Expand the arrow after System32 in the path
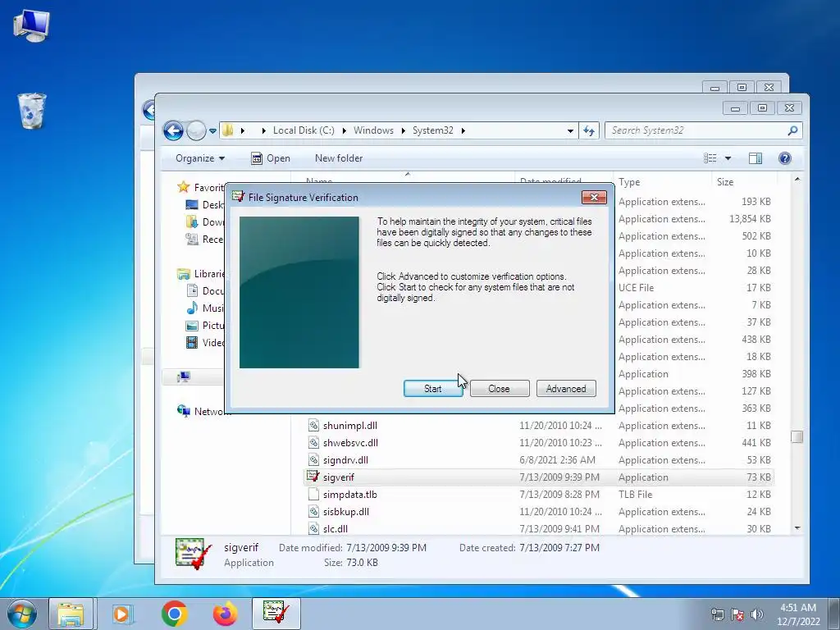Screen dimensions: 840x630 click(x=463, y=130)
